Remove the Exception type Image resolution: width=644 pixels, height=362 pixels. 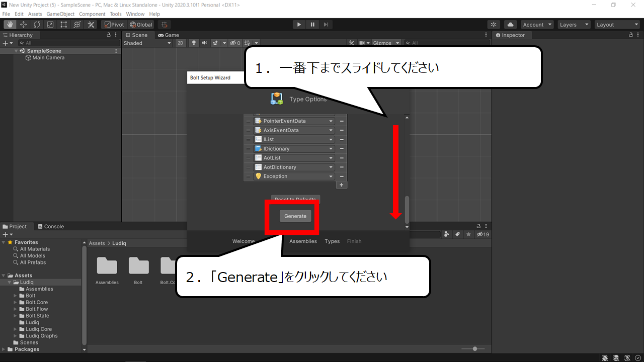[x=342, y=176]
